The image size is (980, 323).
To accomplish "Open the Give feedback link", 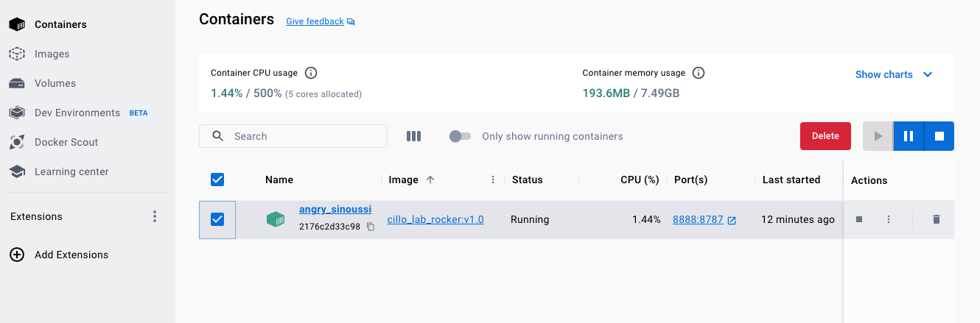I will pyautogui.click(x=315, y=21).
